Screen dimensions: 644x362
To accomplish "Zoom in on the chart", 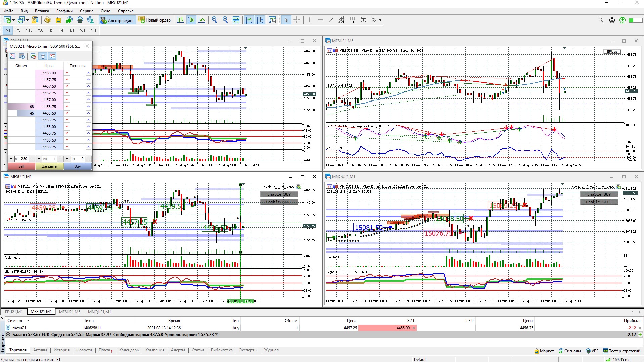I will coord(214,20).
